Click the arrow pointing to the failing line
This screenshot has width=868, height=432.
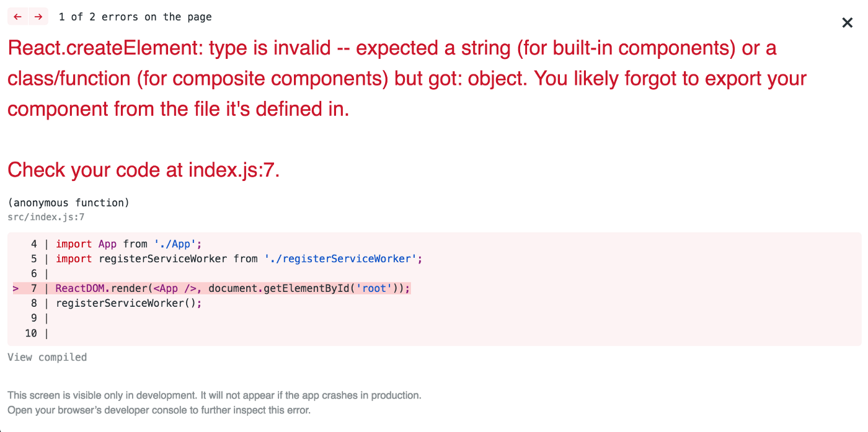coord(15,288)
